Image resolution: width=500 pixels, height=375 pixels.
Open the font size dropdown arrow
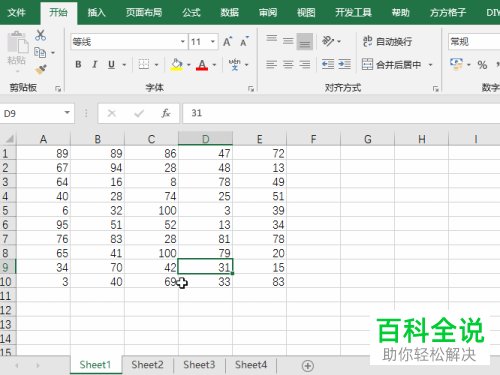click(213, 42)
